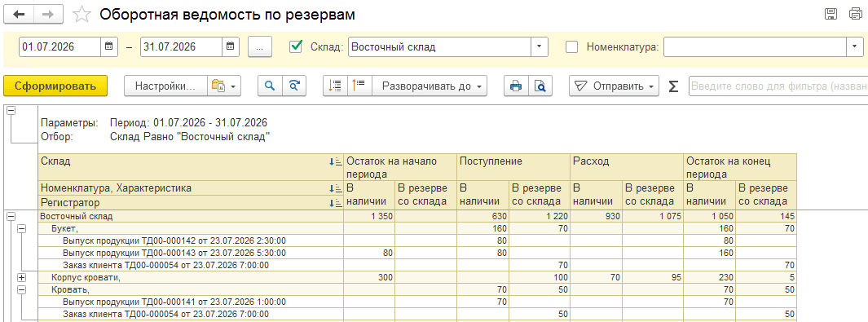Sort by Склад column sort icon
This screenshot has width=868, height=322.
tap(336, 161)
